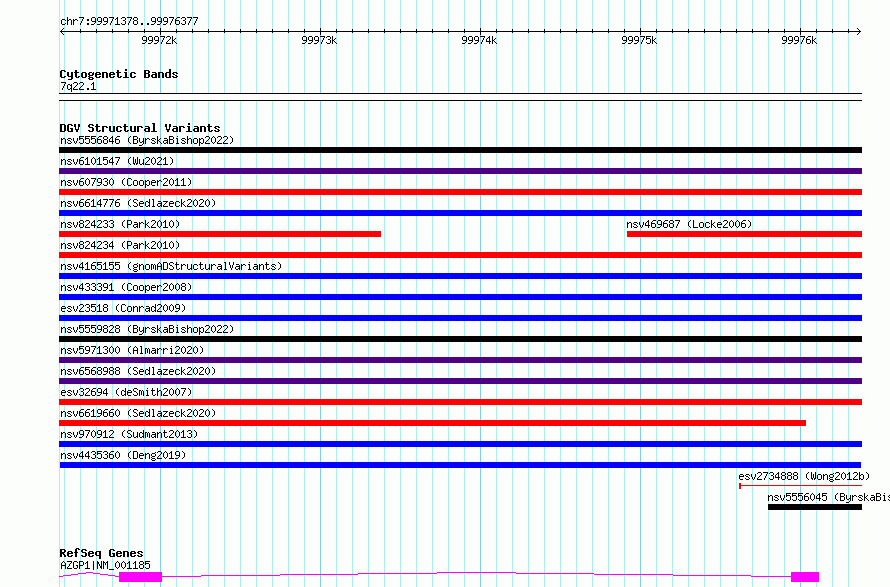The image size is (890, 587).
Task: Select the thin red esv2734888 line
Action: click(800, 487)
